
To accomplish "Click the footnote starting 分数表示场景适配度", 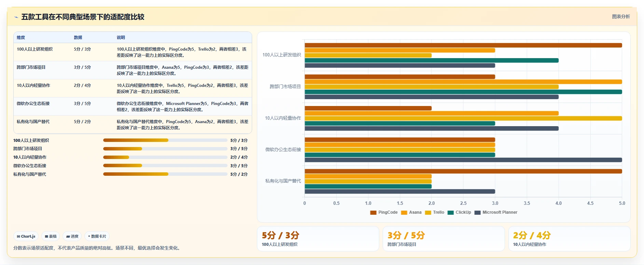I will point(97,248).
